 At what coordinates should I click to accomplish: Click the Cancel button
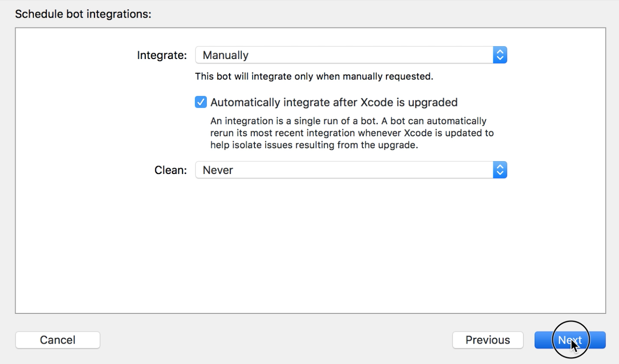click(x=58, y=340)
